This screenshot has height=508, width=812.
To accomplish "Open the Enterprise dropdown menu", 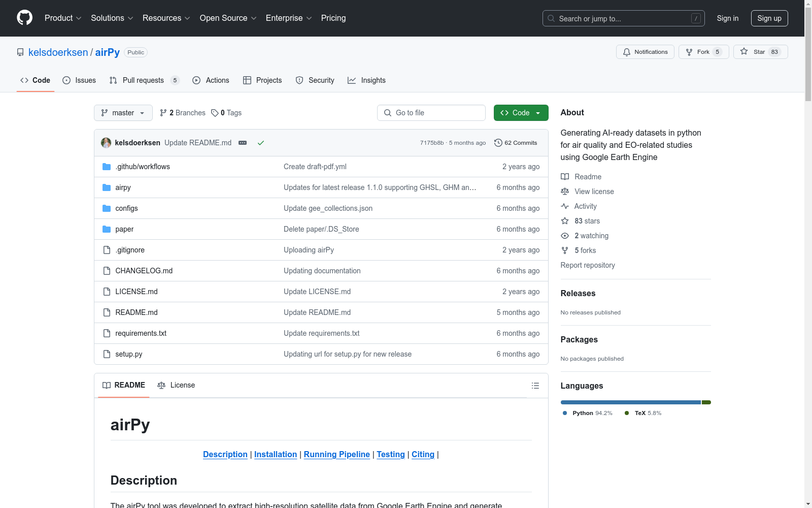I will tap(289, 18).
